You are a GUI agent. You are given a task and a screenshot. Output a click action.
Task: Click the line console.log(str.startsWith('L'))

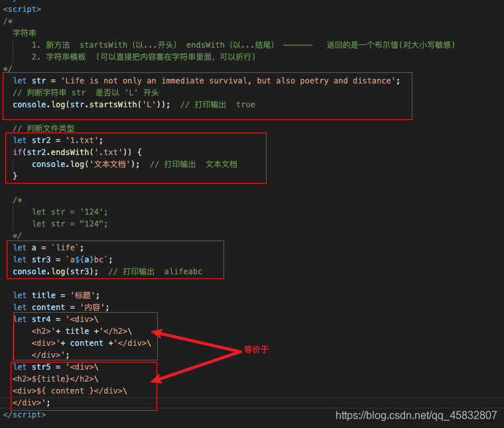[134, 105]
